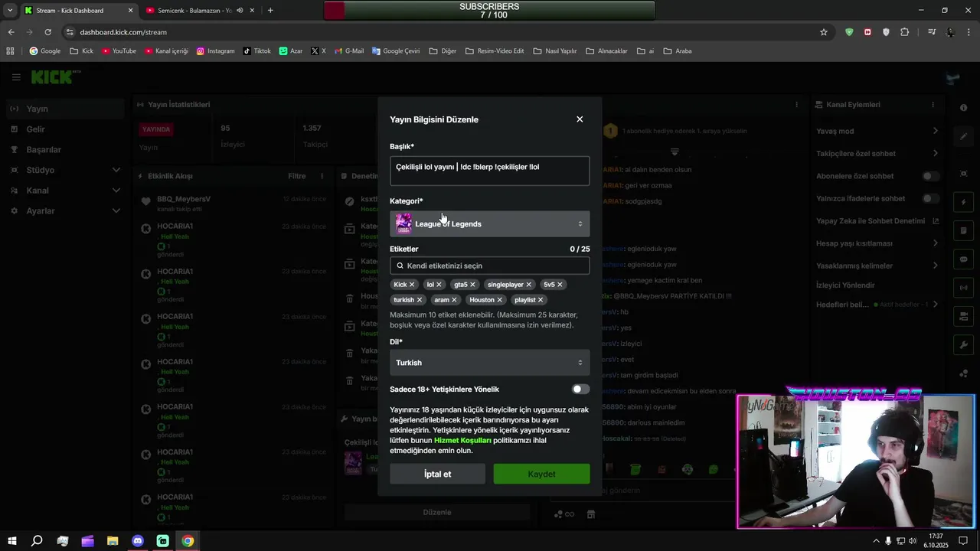Image resolution: width=980 pixels, height=551 pixels.
Task: Remove the aram tag
Action: 454,300
